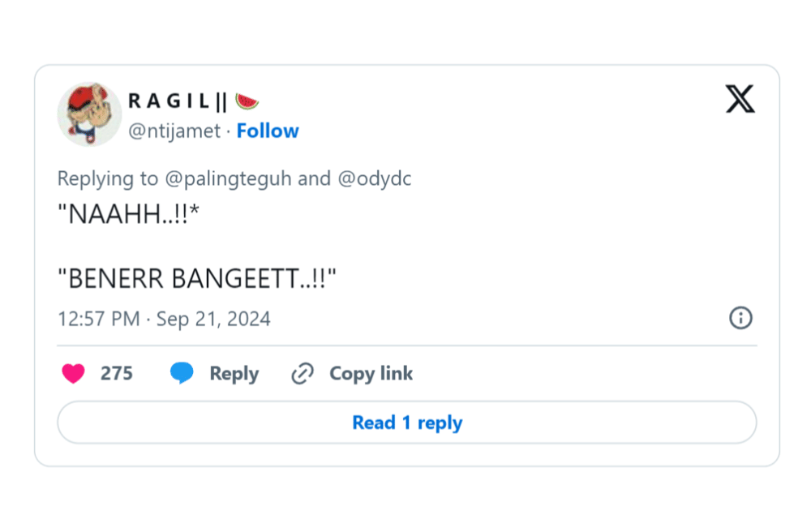Click the watermelon emoji beside the name
The height and width of the screenshot is (532, 811).
click(247, 101)
